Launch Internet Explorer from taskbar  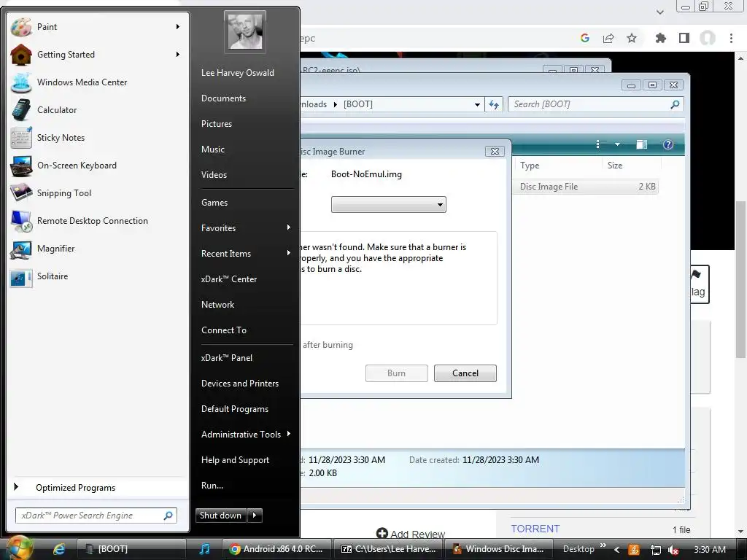(59, 549)
